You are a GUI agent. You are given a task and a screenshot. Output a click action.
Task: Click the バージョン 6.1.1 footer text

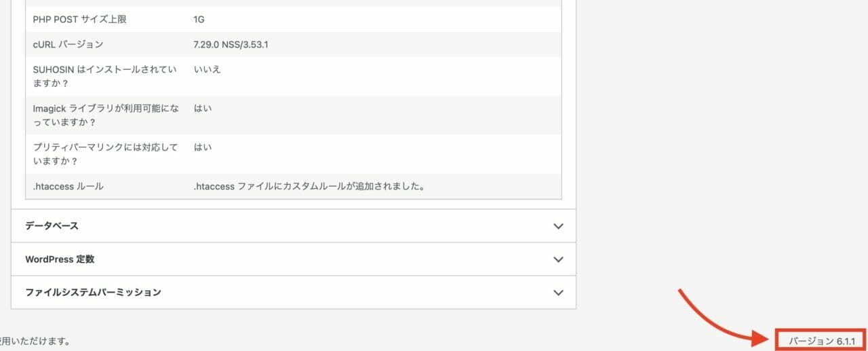tap(821, 339)
